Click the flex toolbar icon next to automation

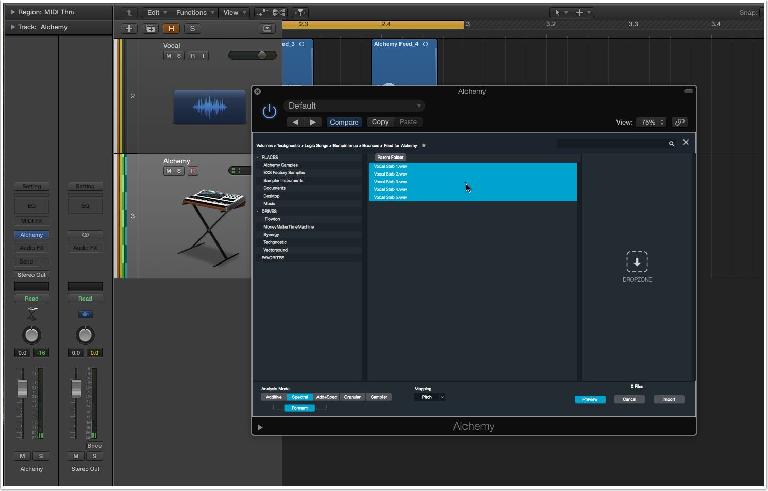pos(279,13)
